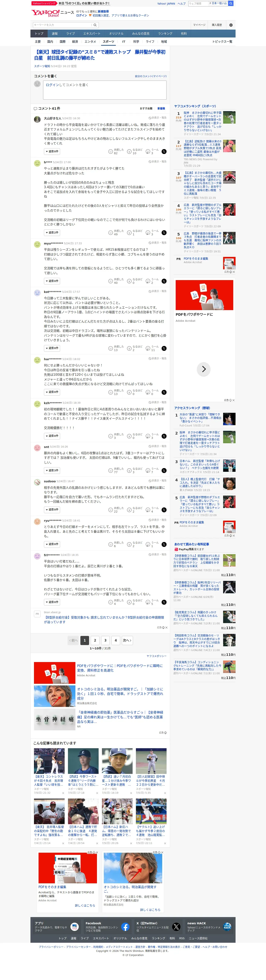This screenshot has width=266, height=980.
Task: Click なるほど face icon on h**** comment
Action: coord(129,232)
